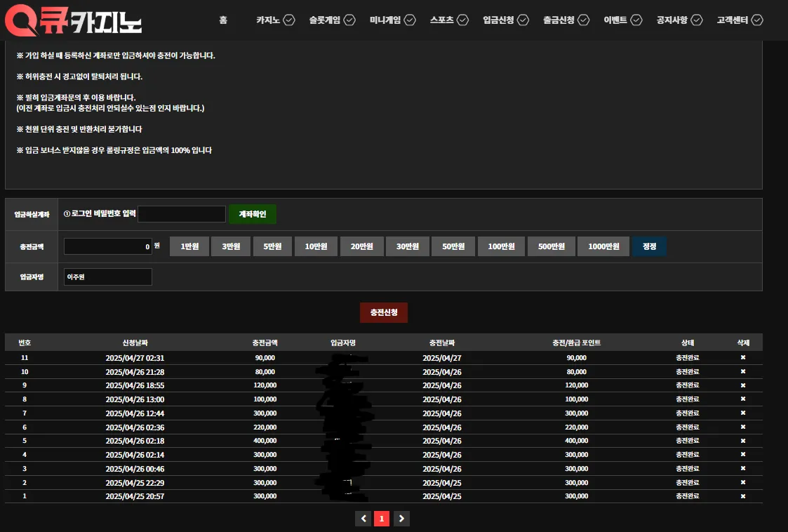Reset amount with the 정정 button
This screenshot has height=532, width=788.
[649, 246]
